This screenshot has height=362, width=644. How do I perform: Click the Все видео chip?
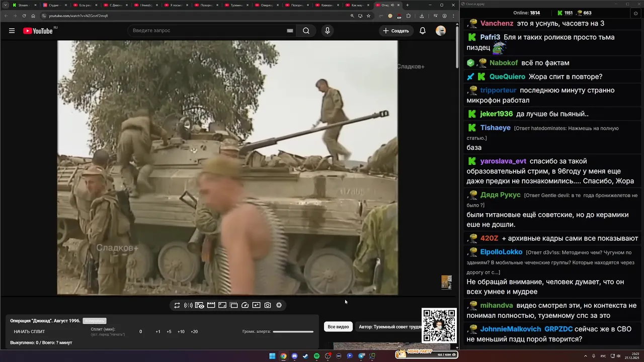(x=338, y=327)
